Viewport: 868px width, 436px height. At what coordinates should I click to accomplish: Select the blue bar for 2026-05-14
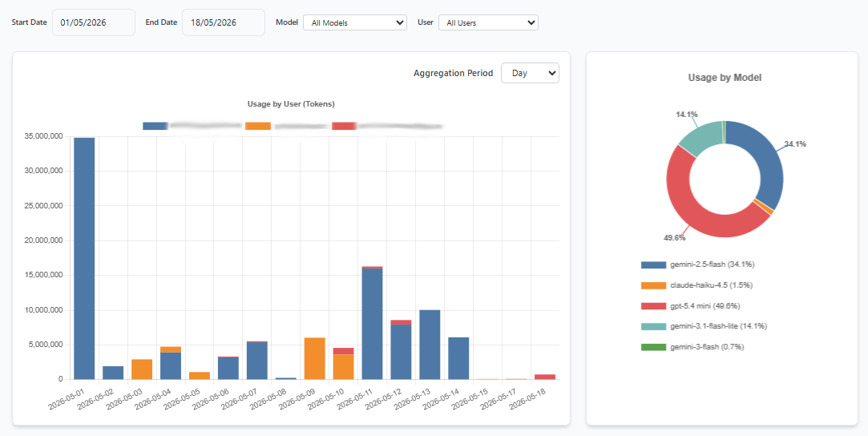(458, 358)
